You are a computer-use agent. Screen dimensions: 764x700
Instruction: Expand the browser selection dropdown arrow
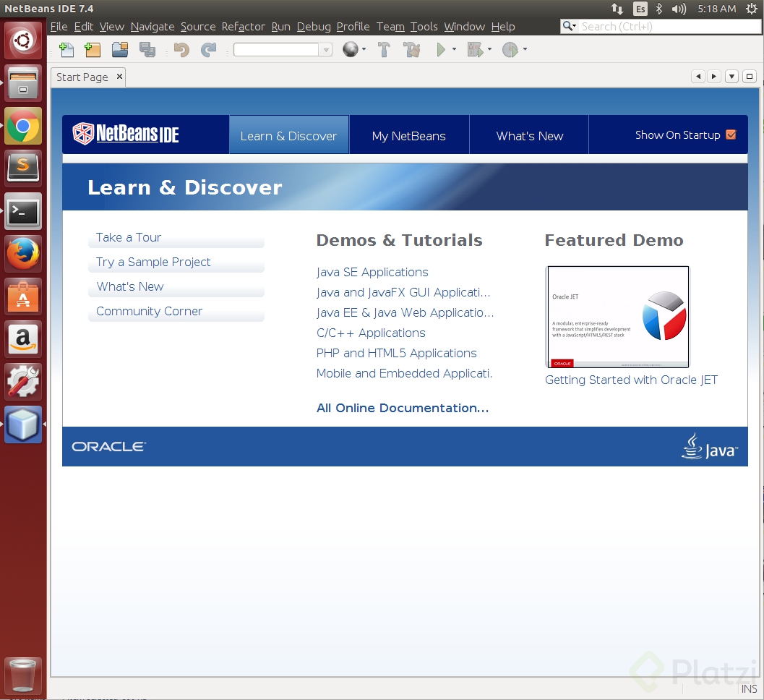pyautogui.click(x=364, y=49)
